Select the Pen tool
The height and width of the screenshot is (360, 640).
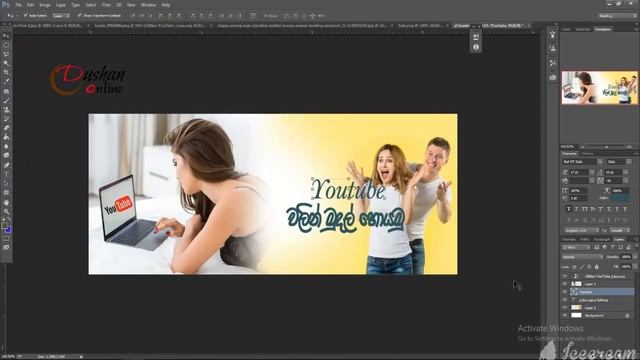click(6, 165)
